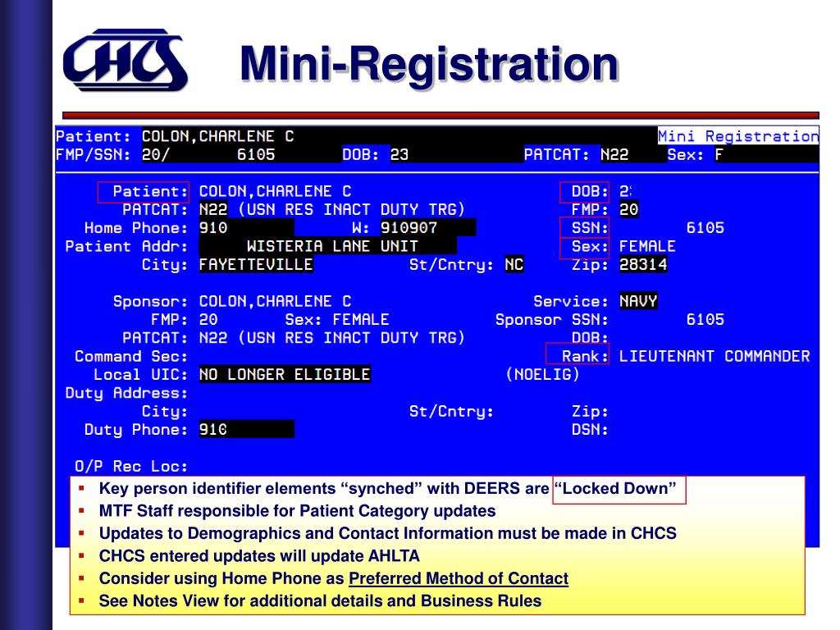Click the patient SSN value 6105
840x630 pixels.
point(705,228)
